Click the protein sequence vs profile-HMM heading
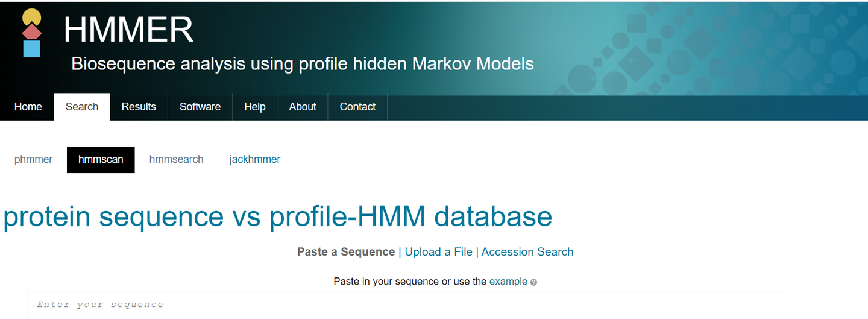Image resolution: width=868 pixels, height=319 pixels. point(278,216)
